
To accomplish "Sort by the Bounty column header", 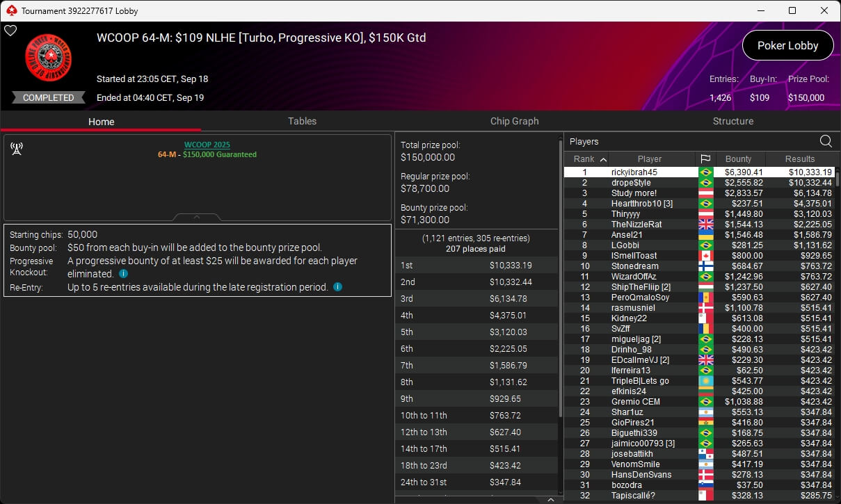I will [739, 159].
